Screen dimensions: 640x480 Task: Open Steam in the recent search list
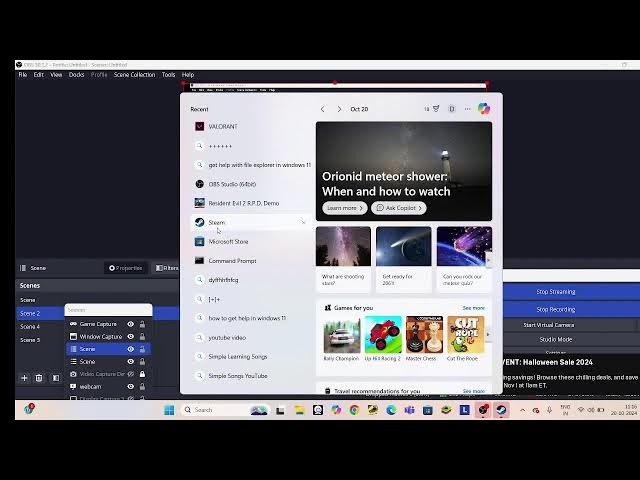[x=217, y=222]
